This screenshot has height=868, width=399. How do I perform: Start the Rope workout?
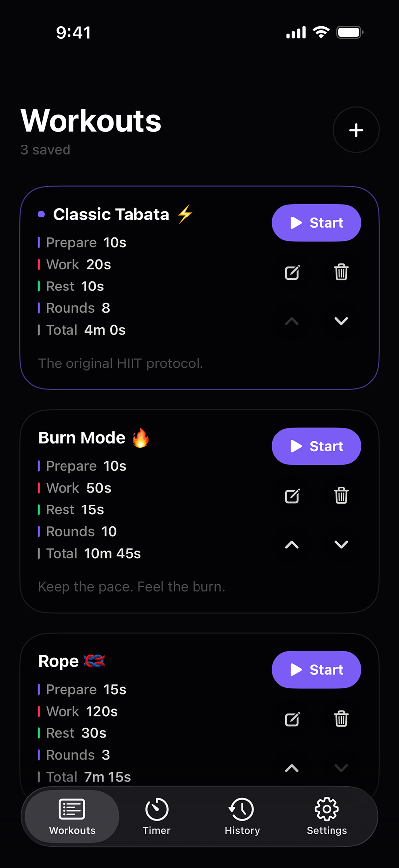[x=317, y=670]
